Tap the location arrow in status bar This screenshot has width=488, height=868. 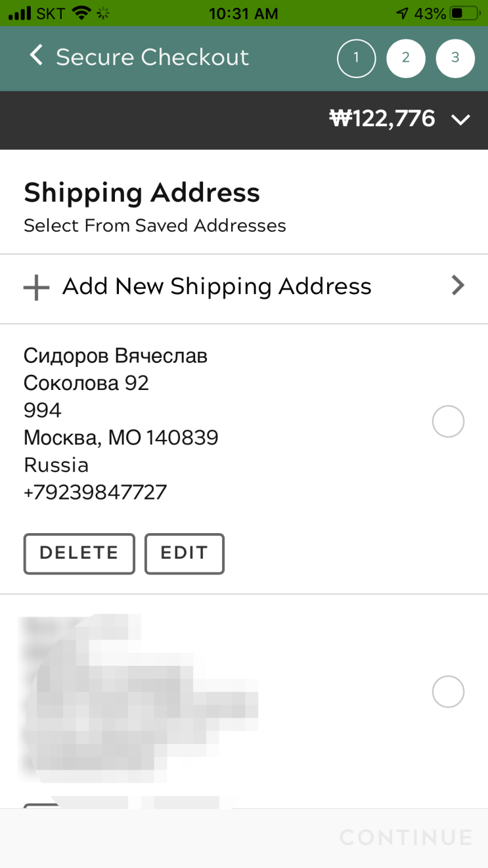tap(403, 13)
